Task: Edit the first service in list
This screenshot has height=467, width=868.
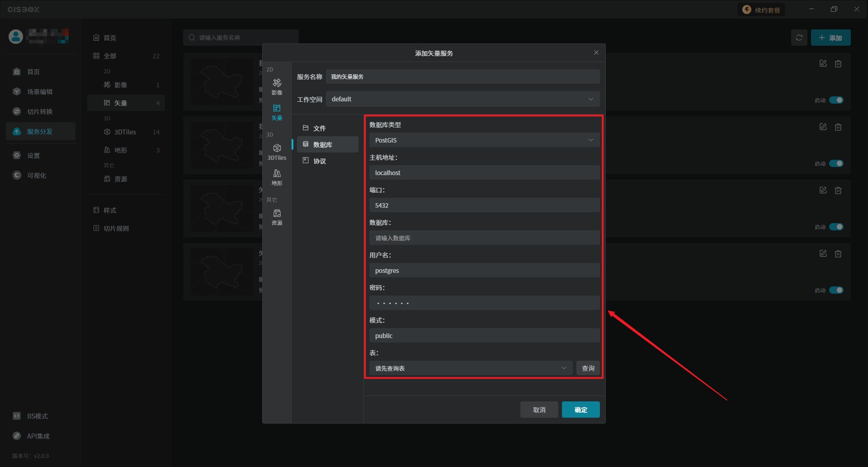Action: point(823,64)
